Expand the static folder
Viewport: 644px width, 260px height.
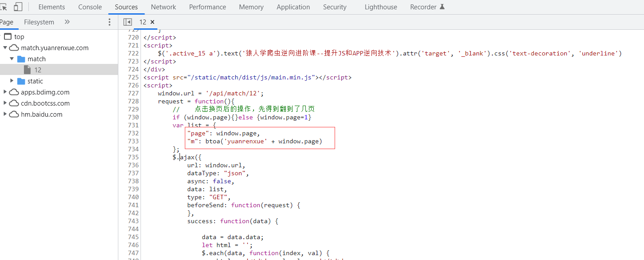pos(12,81)
